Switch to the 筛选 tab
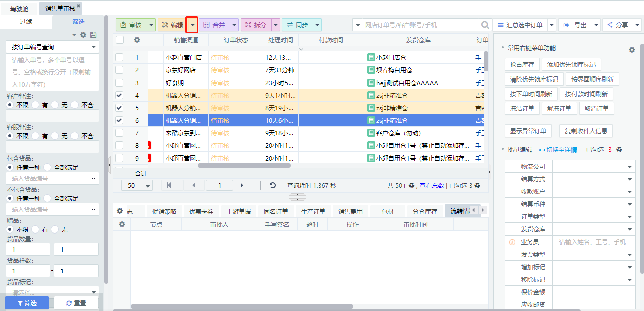 78,22
